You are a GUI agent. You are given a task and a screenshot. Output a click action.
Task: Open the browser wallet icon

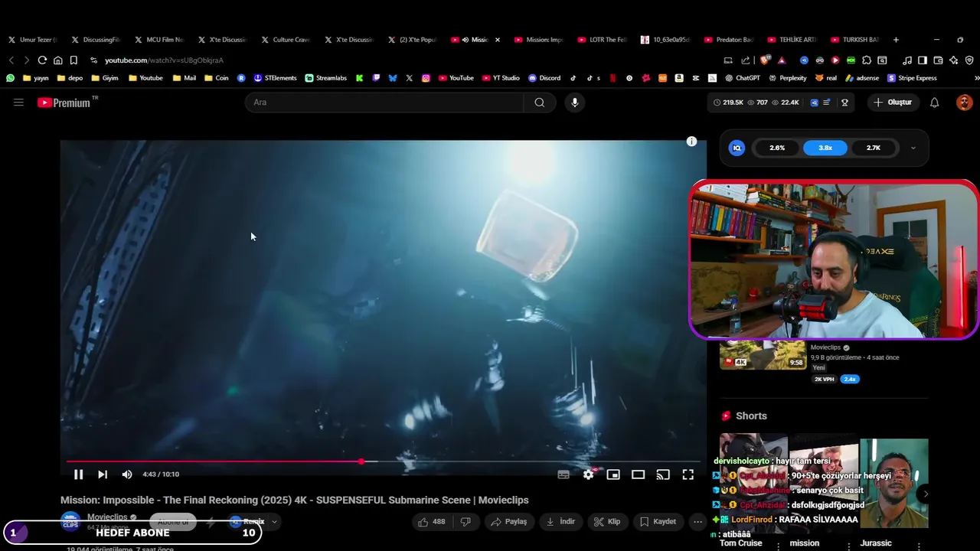(939, 60)
